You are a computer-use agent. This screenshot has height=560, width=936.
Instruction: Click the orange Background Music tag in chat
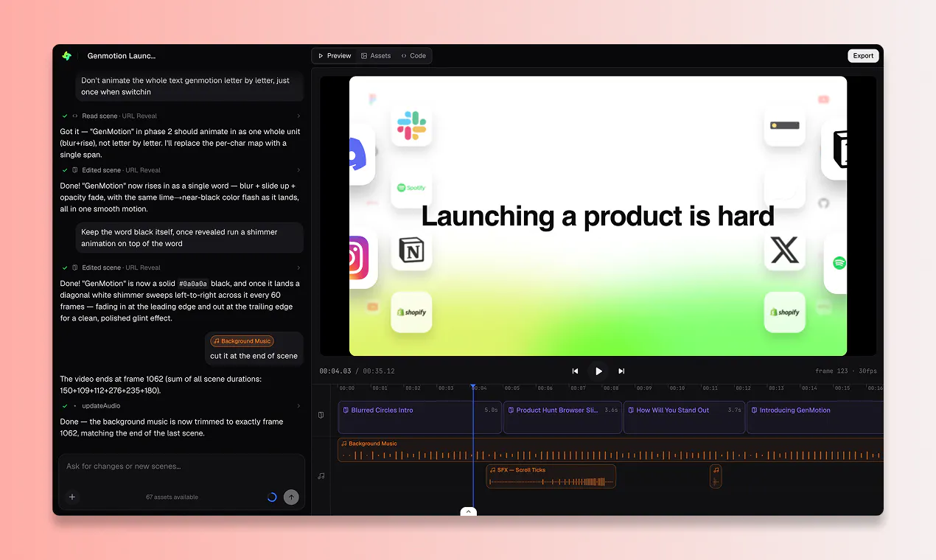coord(242,341)
